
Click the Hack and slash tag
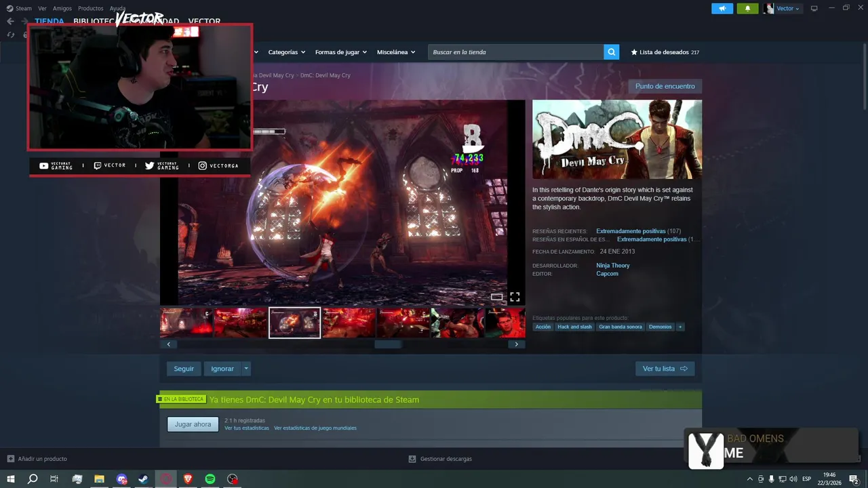(x=574, y=327)
